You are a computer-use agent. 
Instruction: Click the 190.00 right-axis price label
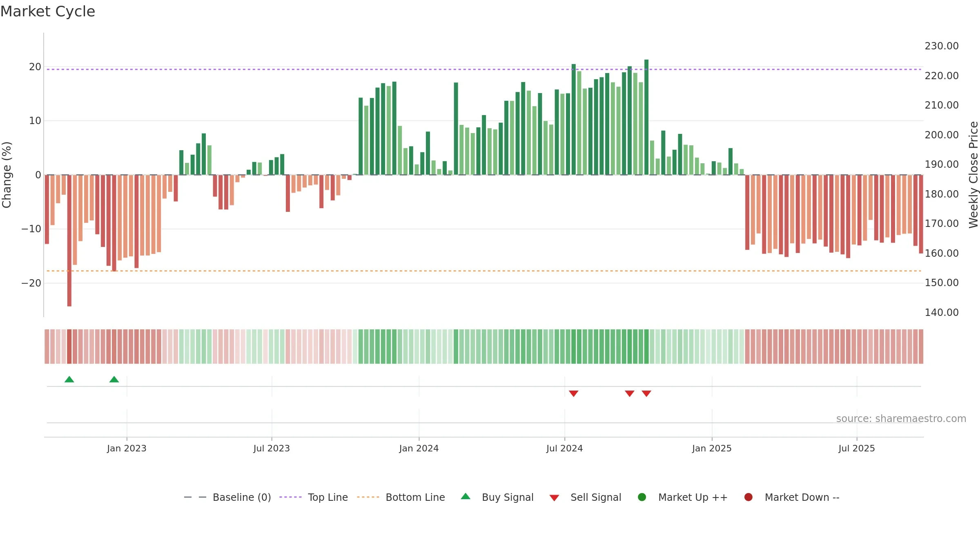[x=942, y=164]
